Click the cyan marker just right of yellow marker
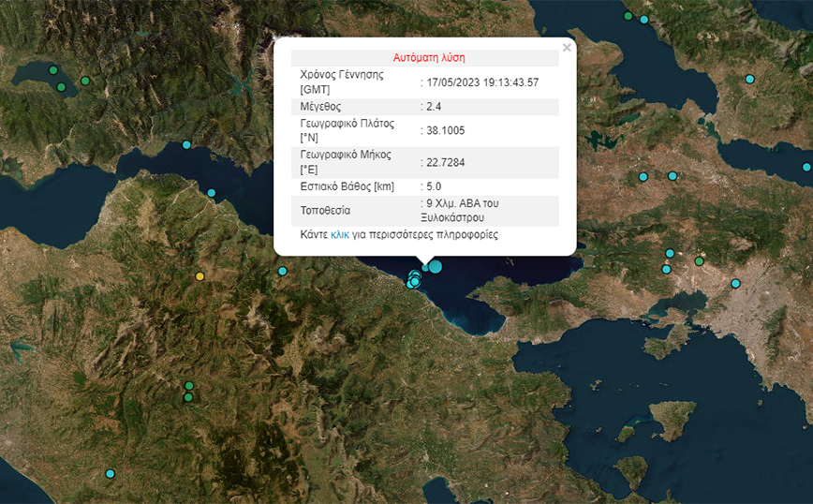Viewport: 813px width, 504px height. click(282, 272)
